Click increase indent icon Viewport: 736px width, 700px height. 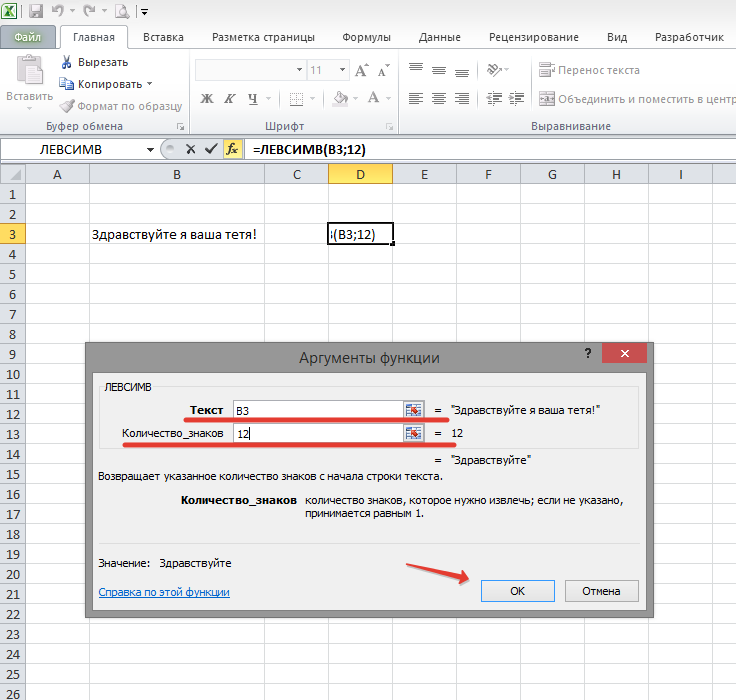pos(517,99)
